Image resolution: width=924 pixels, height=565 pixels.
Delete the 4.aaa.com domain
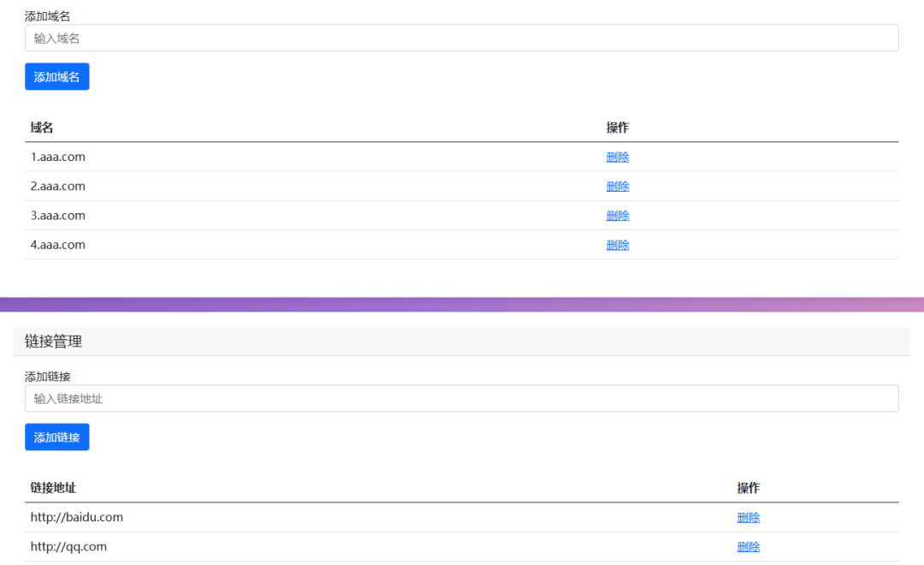tap(618, 245)
